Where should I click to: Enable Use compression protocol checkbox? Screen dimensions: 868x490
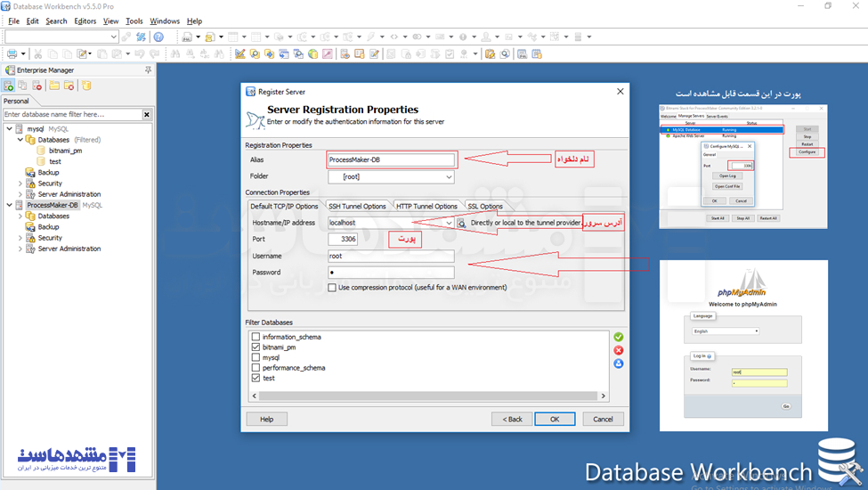[x=332, y=288]
